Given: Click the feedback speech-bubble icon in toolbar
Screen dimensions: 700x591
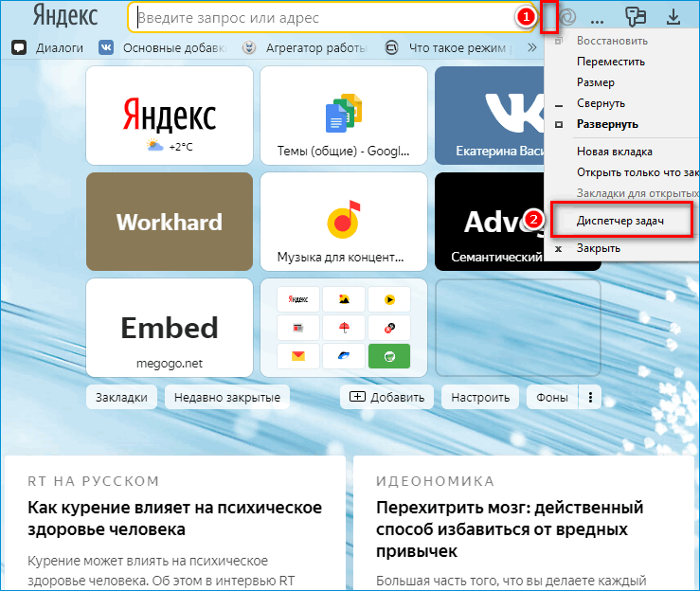Looking at the screenshot, I should coord(636,16).
